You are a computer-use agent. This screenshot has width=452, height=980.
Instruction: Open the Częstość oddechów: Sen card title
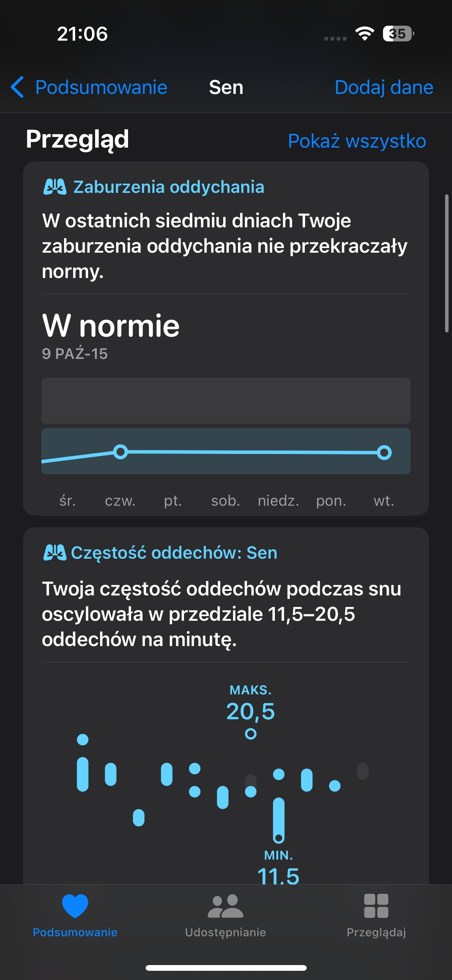pos(174,553)
